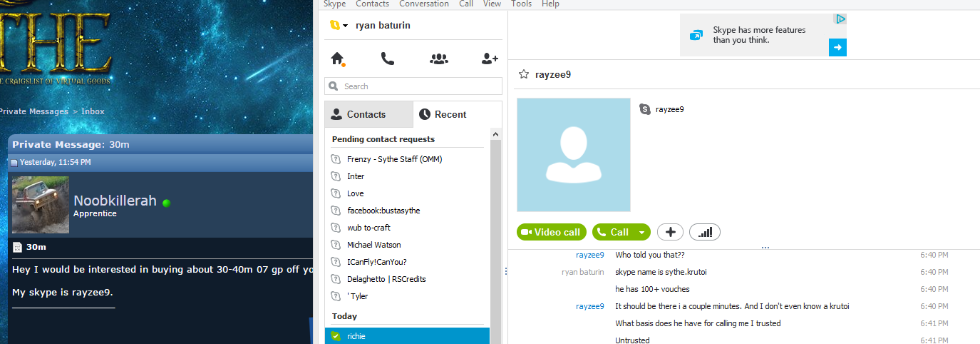This screenshot has width=980, height=344.
Task: Open the Call phones dial icon
Action: (x=388, y=59)
